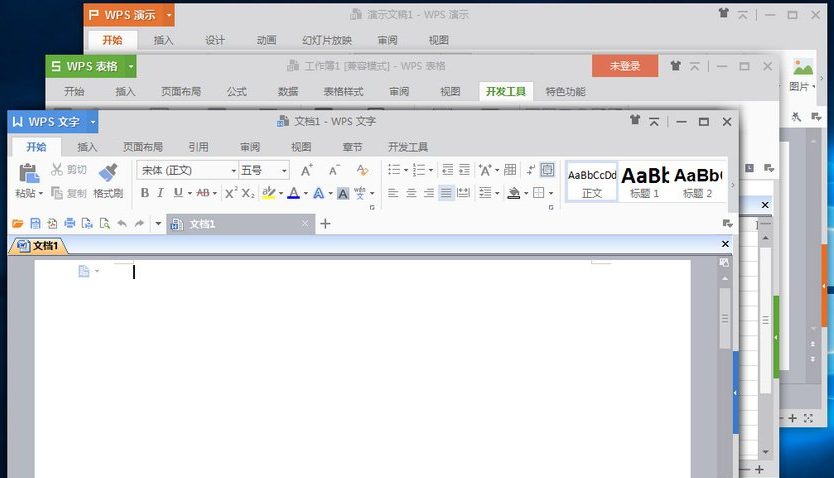Click the yellow text highlight color button
834x478 pixels.
[269, 192]
